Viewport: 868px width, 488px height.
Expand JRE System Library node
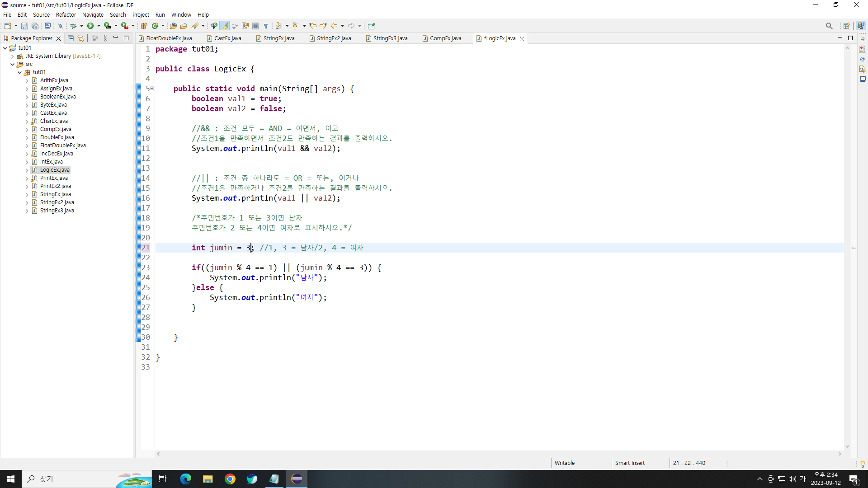pos(13,56)
